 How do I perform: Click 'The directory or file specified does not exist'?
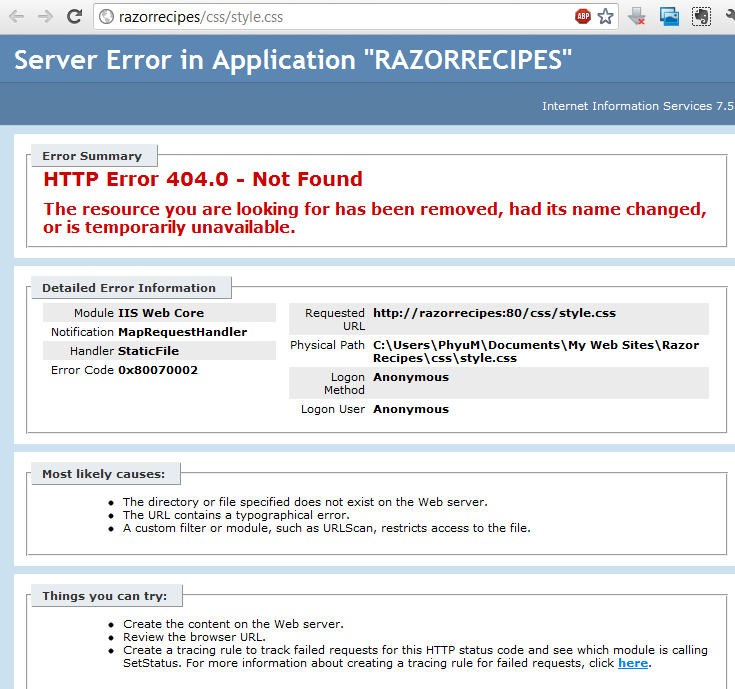pos(305,502)
